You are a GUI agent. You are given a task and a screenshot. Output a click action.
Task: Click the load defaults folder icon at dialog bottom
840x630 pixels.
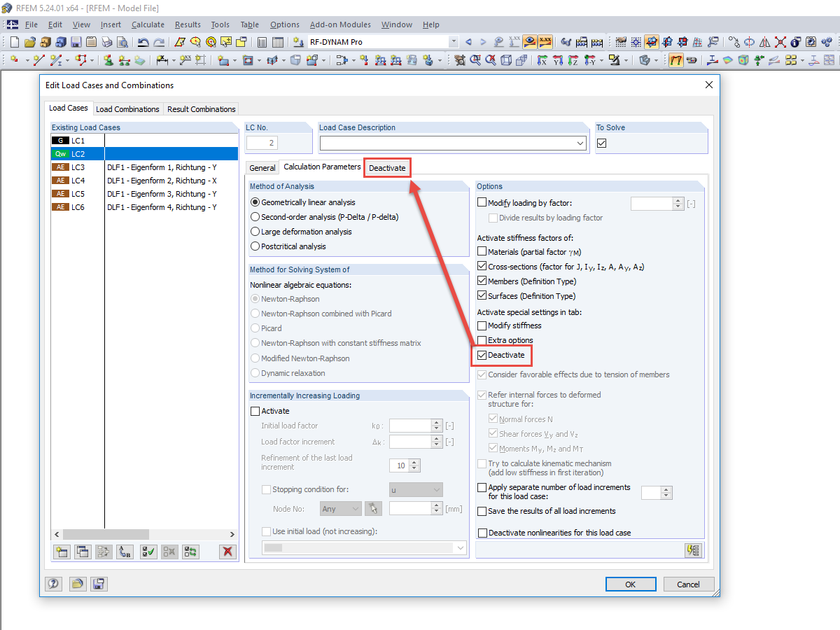pyautogui.click(x=76, y=584)
